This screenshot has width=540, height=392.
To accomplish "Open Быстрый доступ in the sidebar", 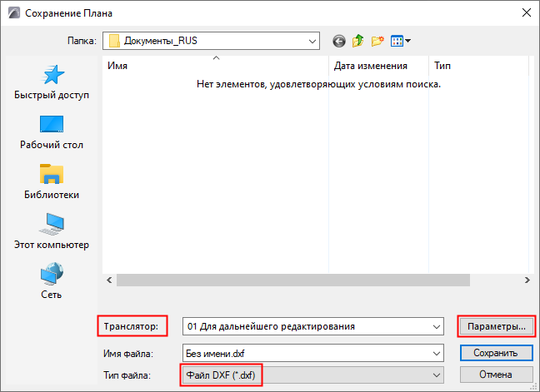I will pos(52,82).
